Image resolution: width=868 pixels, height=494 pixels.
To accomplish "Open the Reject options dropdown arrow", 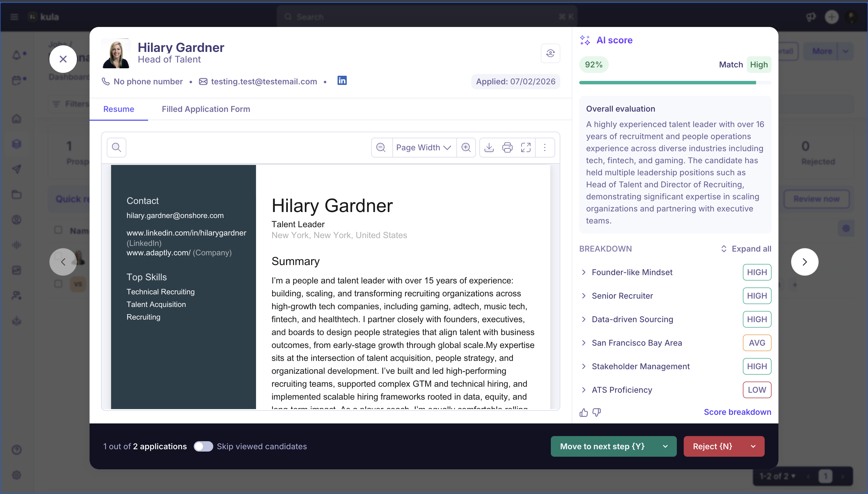I will pos(753,446).
